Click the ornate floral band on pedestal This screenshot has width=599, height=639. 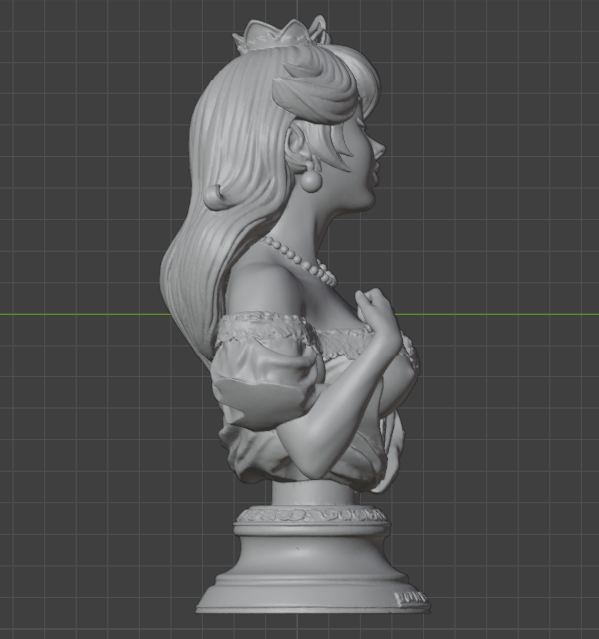tap(312, 514)
